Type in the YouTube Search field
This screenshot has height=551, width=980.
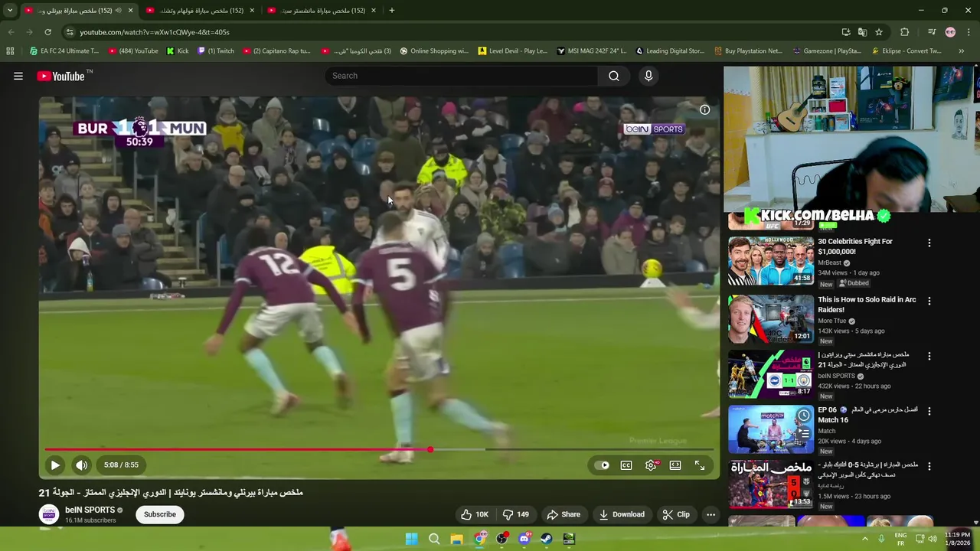pyautogui.click(x=462, y=76)
